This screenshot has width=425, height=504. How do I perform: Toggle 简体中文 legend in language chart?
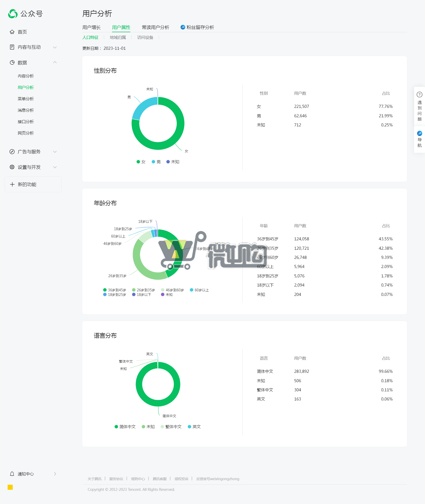pyautogui.click(x=125, y=427)
